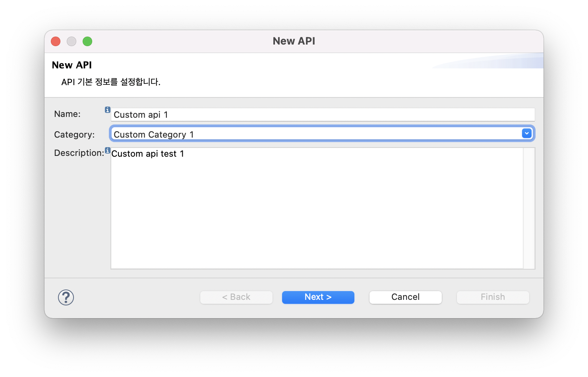This screenshot has width=588, height=377.
Task: Click the disabled Finish button
Action: pos(493,297)
